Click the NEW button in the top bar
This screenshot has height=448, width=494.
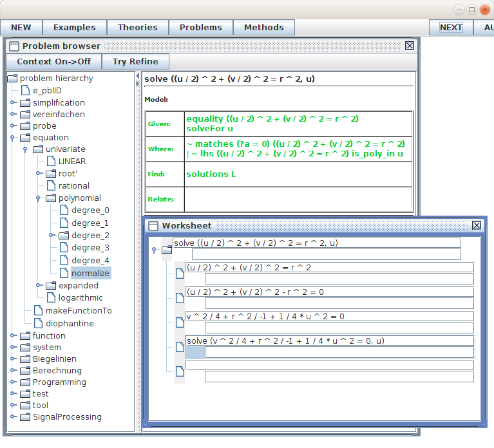click(x=21, y=28)
